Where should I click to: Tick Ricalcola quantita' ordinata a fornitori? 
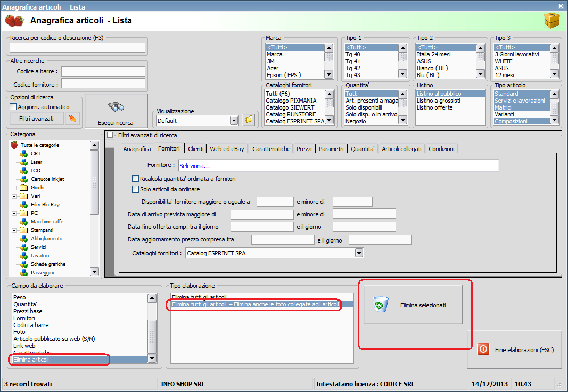pyautogui.click(x=135, y=179)
